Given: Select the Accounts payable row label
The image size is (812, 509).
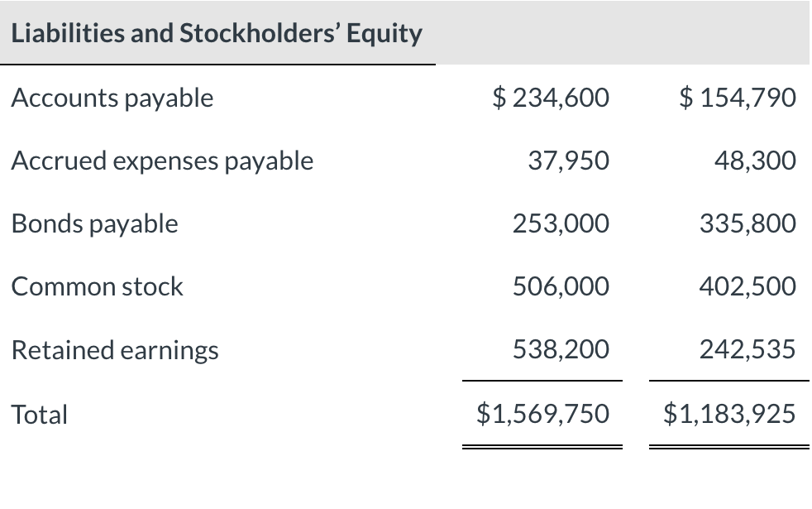Looking at the screenshot, I should pos(112,98).
